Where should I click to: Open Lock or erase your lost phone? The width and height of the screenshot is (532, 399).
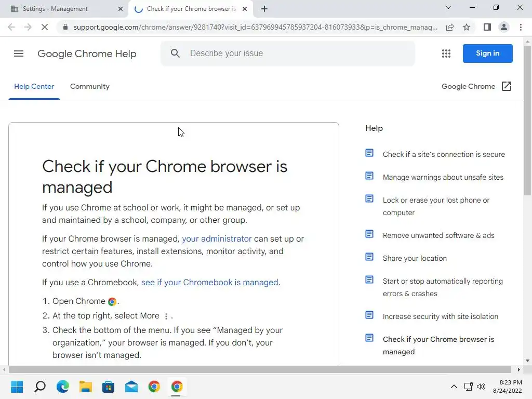point(436,206)
